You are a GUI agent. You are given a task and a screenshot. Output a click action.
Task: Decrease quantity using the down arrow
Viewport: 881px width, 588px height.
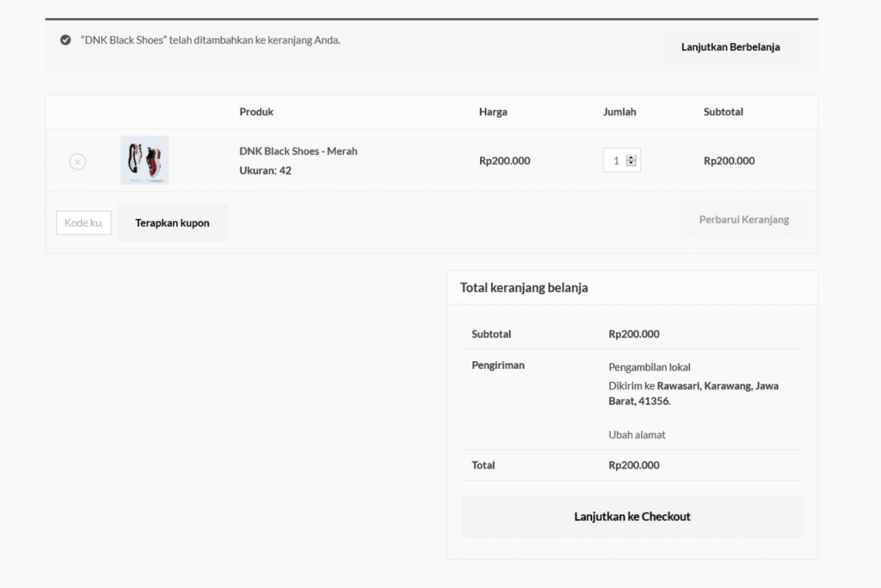631,163
